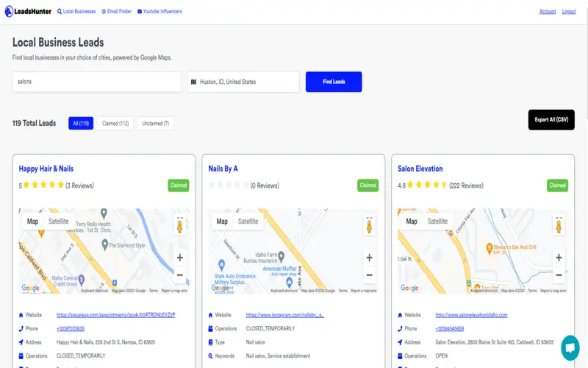Open the Account link
588x368 pixels.
pos(548,11)
